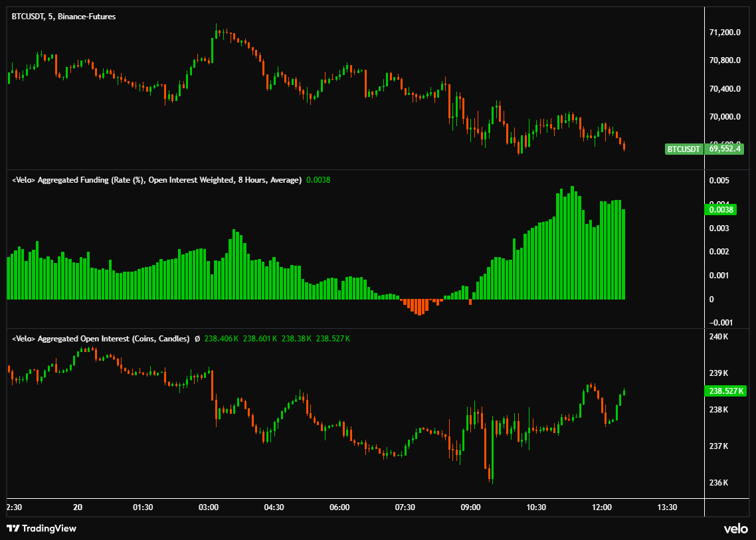Click the 238K open interest axis value
This screenshot has width=756, height=540.
coord(718,410)
